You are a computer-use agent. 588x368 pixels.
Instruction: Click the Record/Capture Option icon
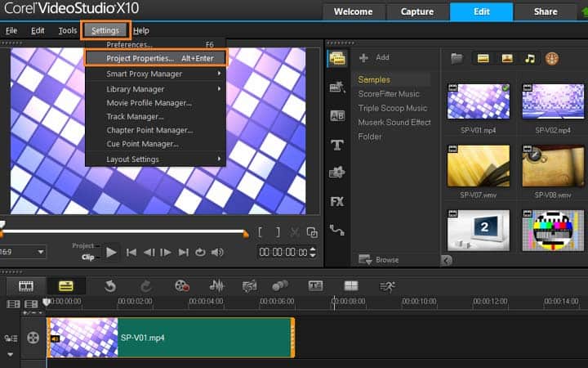coord(182,286)
